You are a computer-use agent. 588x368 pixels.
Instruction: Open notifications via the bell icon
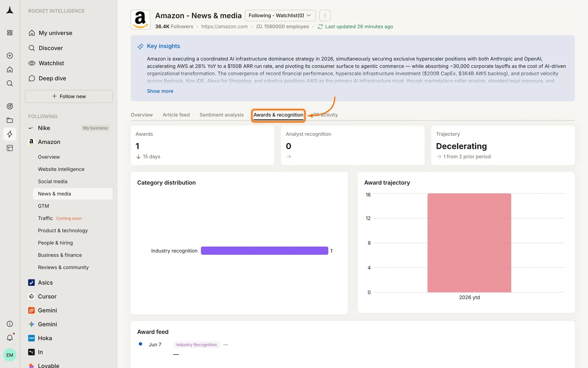point(10,338)
